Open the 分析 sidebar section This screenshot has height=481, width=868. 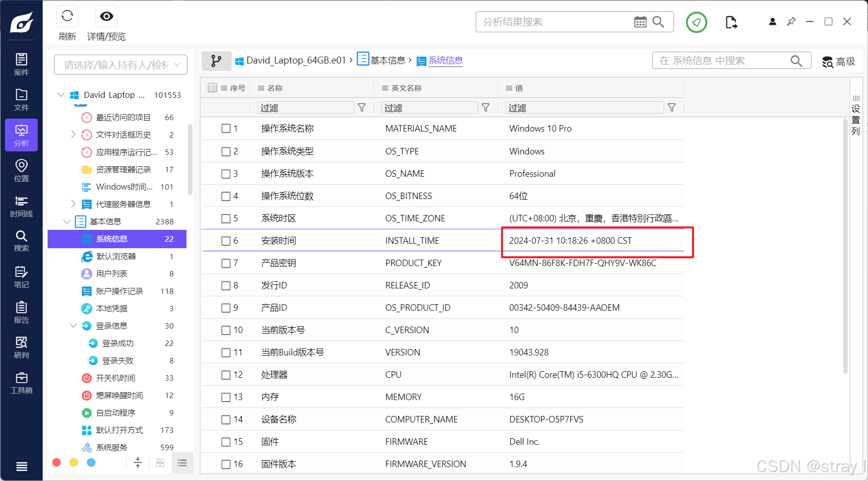pos(21,135)
